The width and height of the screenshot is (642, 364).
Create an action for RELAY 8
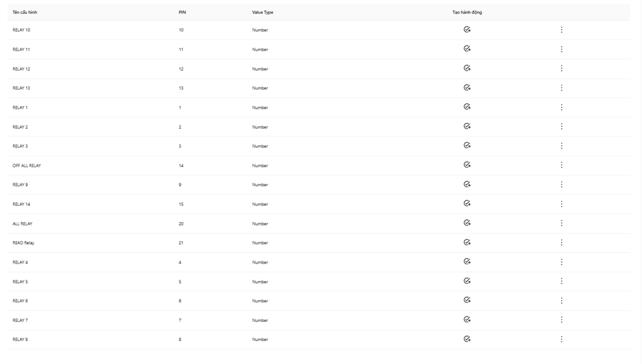pos(467,339)
